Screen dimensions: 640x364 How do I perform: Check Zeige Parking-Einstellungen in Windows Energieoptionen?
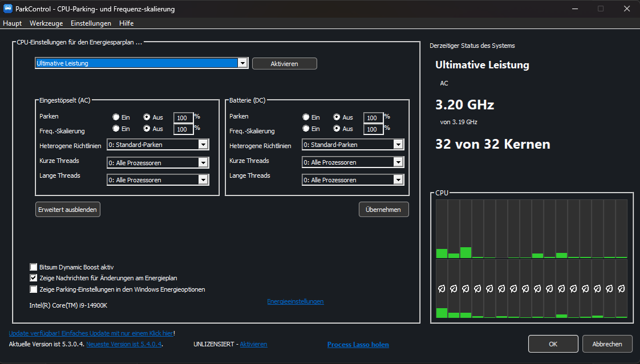pyautogui.click(x=34, y=289)
